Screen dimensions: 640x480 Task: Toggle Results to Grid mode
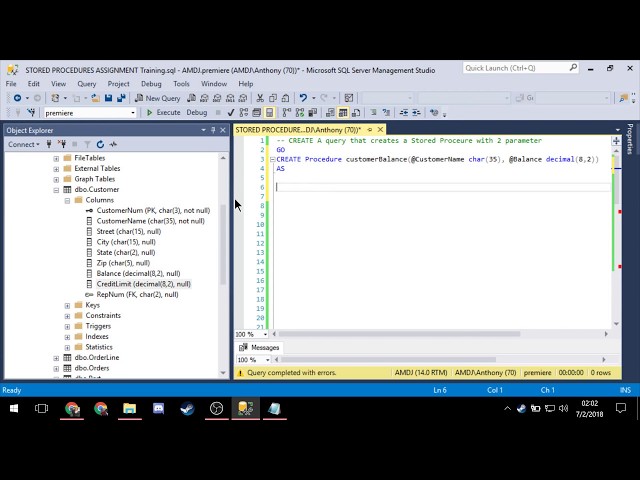[343, 113]
